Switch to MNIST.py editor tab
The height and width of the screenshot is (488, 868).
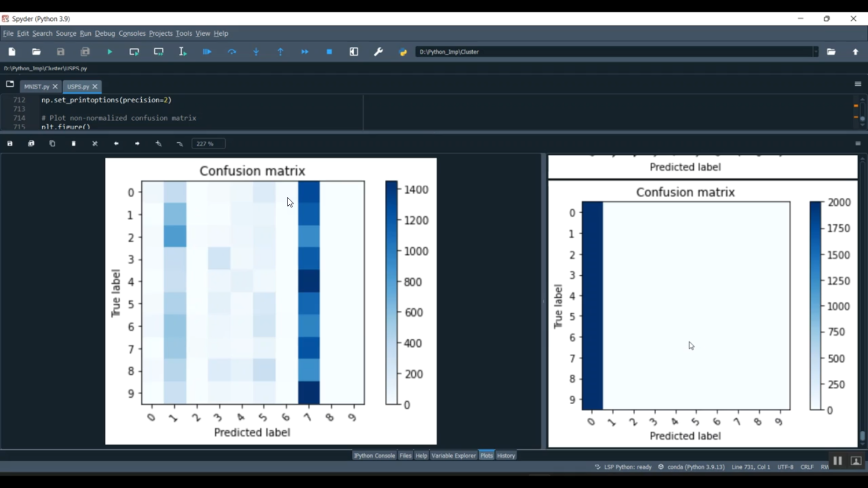coord(36,87)
